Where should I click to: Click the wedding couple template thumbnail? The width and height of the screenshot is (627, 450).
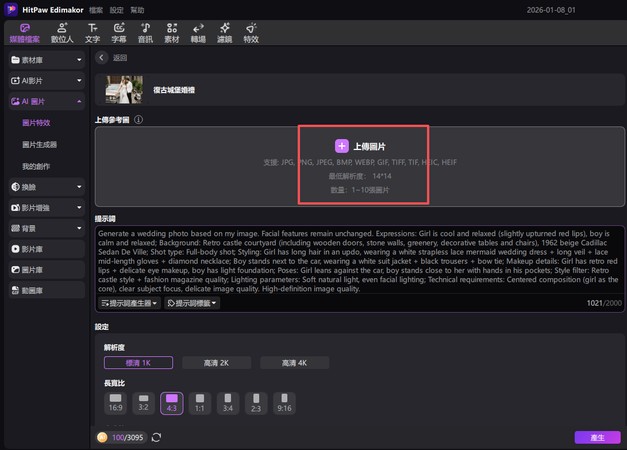pyautogui.click(x=124, y=90)
